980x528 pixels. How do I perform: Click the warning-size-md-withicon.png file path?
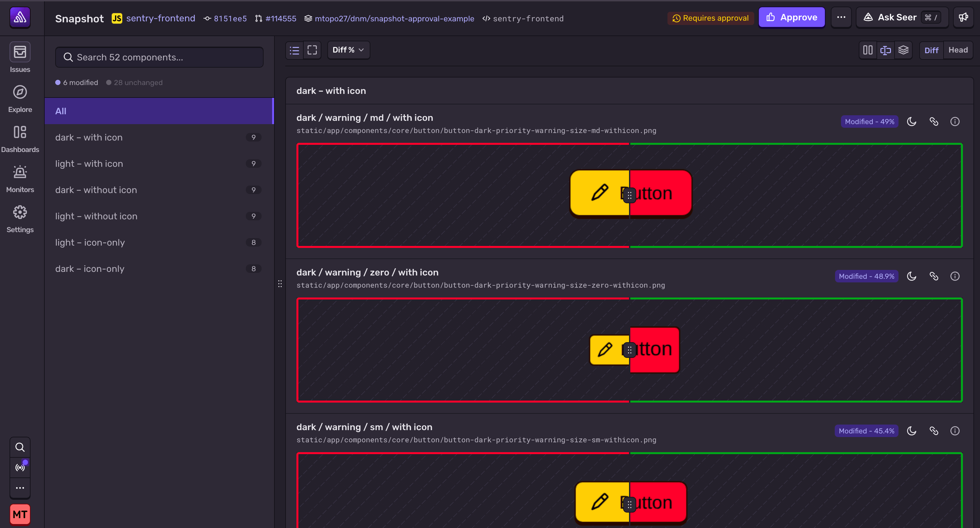476,130
